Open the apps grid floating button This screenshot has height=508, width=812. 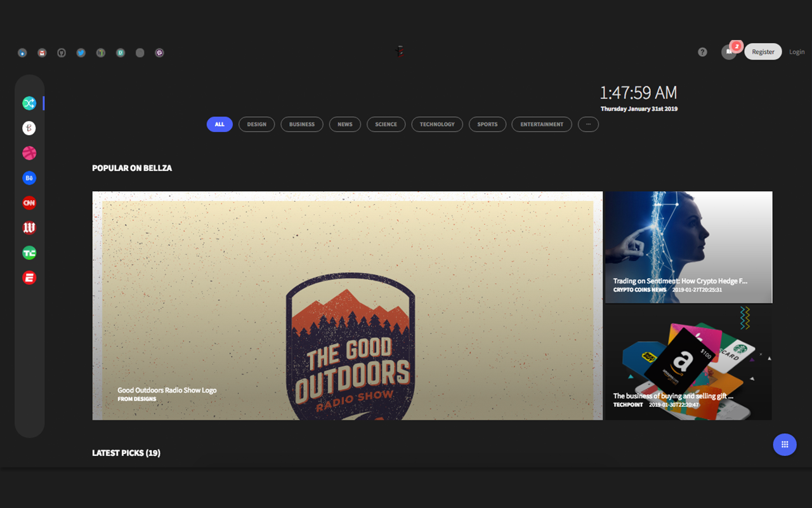tap(785, 444)
